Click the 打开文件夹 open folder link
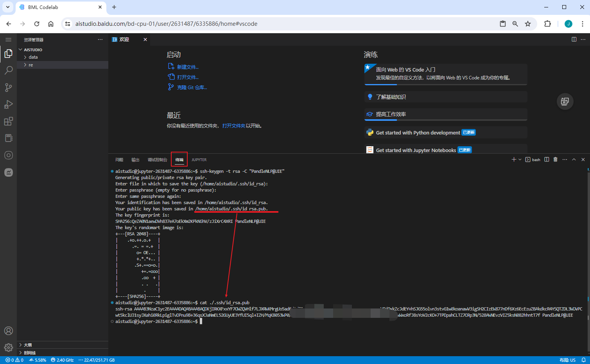Image resolution: width=590 pixels, height=364 pixels. pyautogui.click(x=233, y=126)
